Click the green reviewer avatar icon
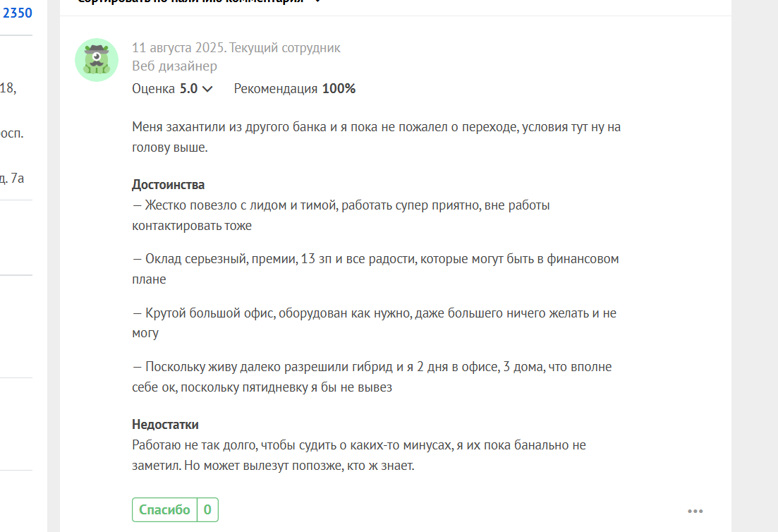Viewport: 778px width, 532px height. (x=97, y=60)
